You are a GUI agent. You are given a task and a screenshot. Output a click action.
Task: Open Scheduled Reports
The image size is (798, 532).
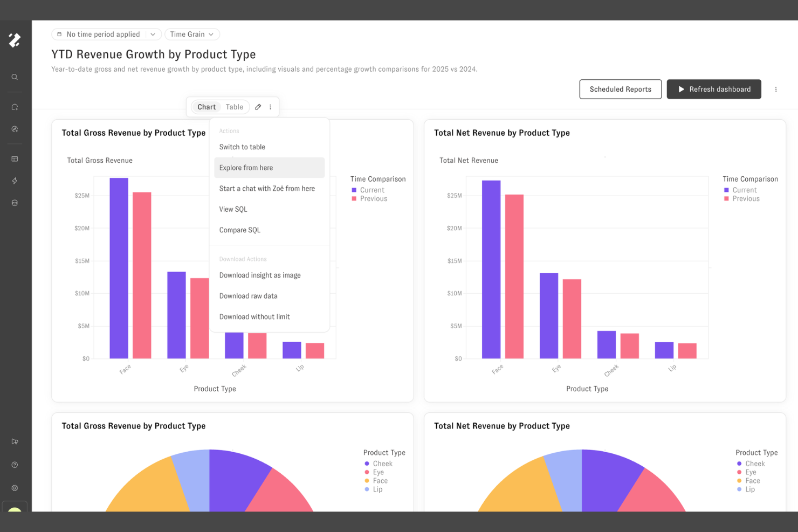coord(621,89)
